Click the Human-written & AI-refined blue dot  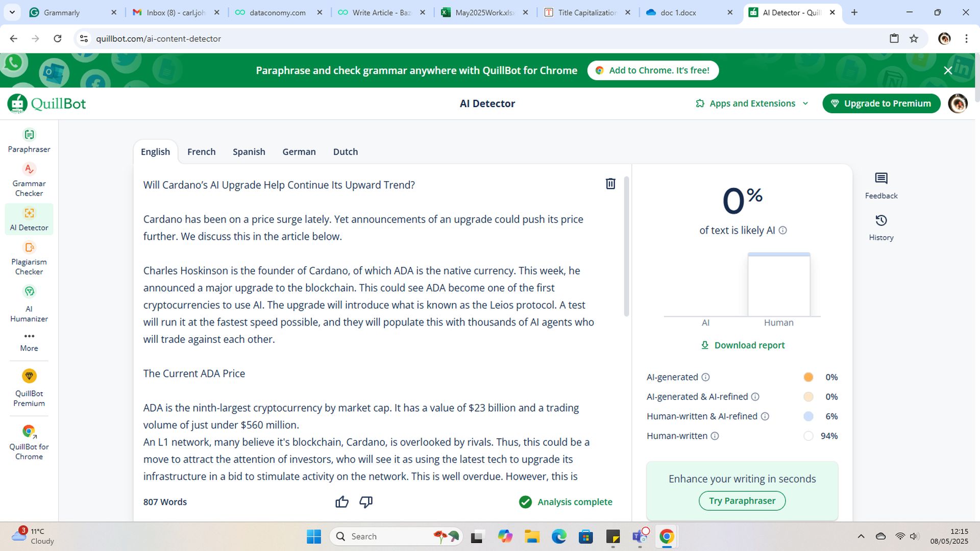808,416
